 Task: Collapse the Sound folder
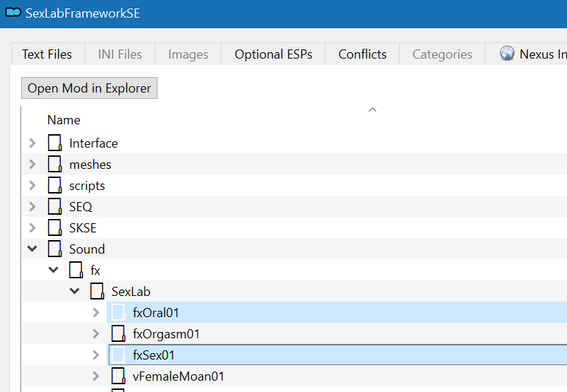[32, 249]
